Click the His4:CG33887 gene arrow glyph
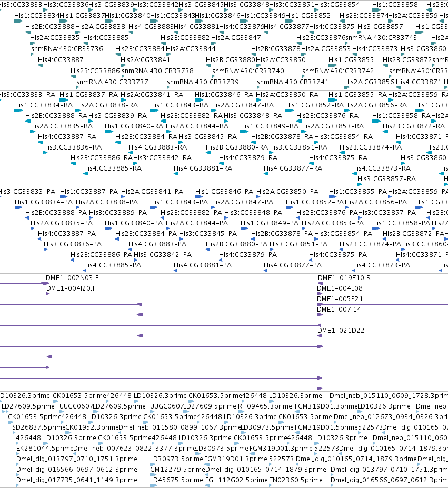Image resolution: width=448 pixels, height=488 pixels. tap(40, 65)
